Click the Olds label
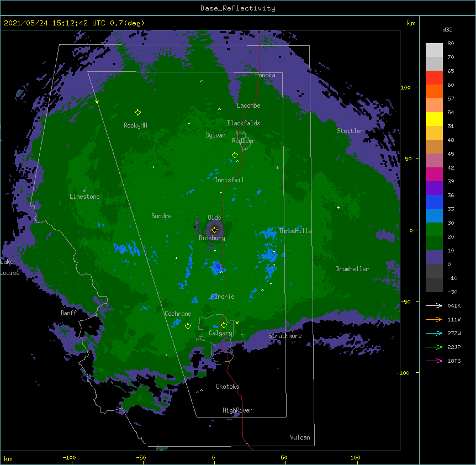Image resolution: width=476 pixels, height=465 pixels. click(x=214, y=218)
